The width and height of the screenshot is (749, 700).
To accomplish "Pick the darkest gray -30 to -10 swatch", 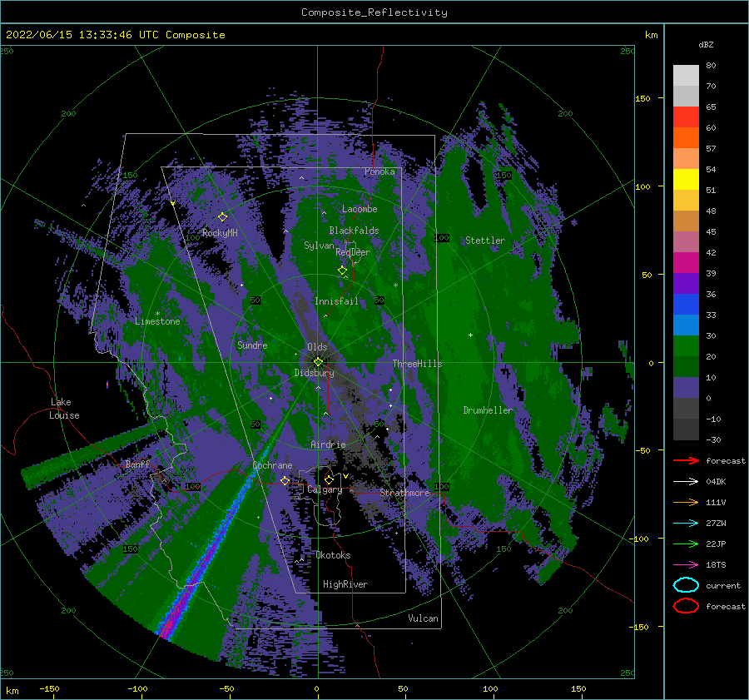I will tap(686, 429).
